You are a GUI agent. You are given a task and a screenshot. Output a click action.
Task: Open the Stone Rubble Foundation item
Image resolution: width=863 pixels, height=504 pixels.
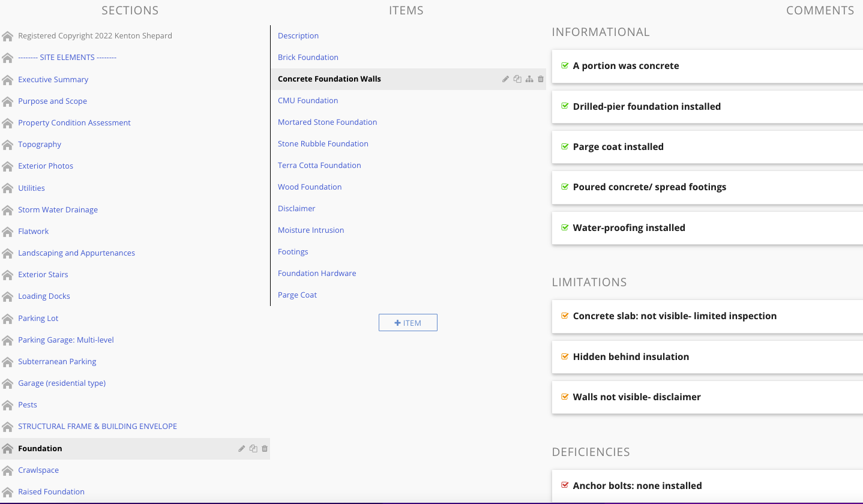pyautogui.click(x=323, y=144)
